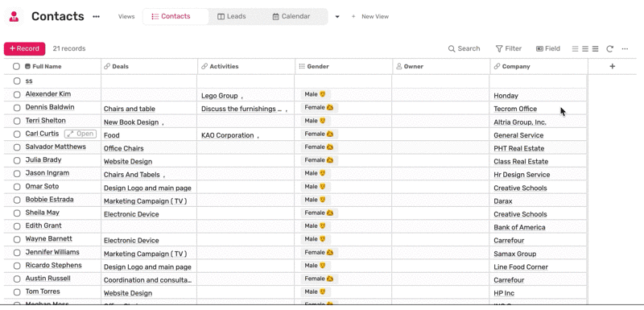644x310 pixels.
Task: Switch to the Calendar view tab
Action: click(x=291, y=16)
